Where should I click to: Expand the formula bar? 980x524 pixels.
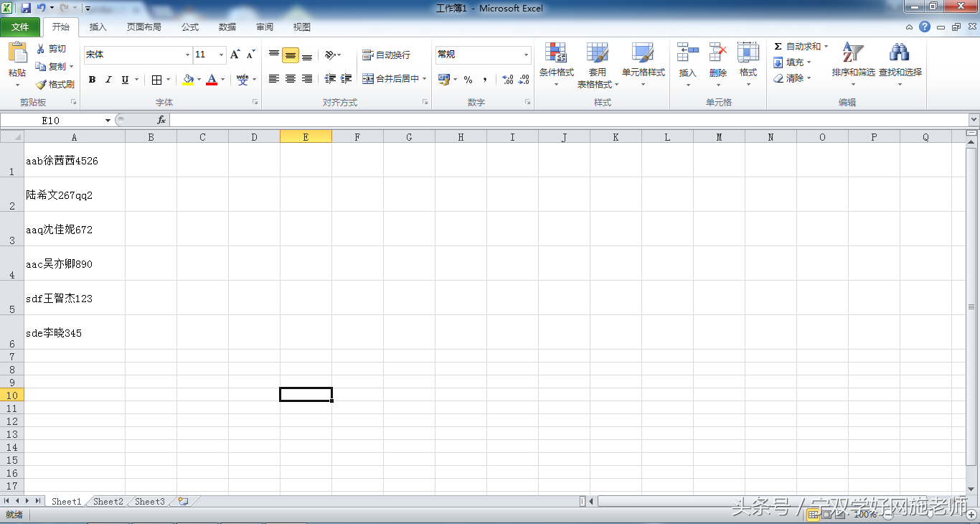point(974,120)
